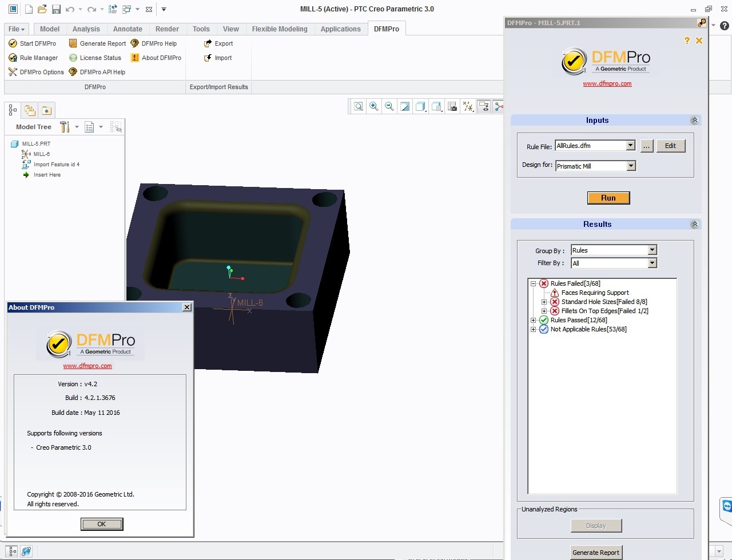Click the Regenerate model icon

[x=113, y=9]
